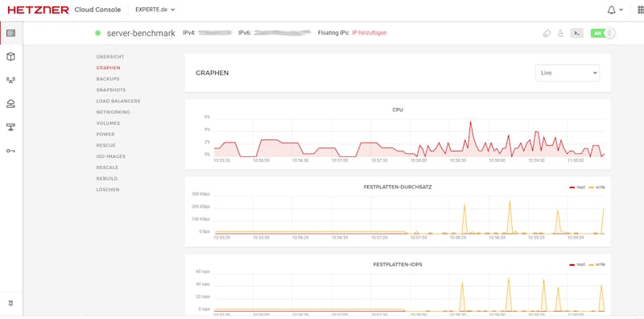Open the Firewalls icon in sidebar

(x=11, y=127)
